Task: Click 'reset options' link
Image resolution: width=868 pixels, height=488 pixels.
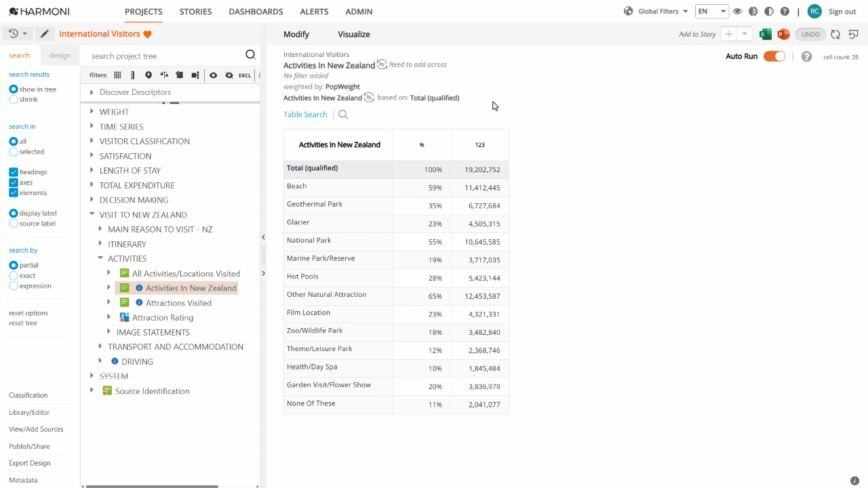Action: coord(28,313)
